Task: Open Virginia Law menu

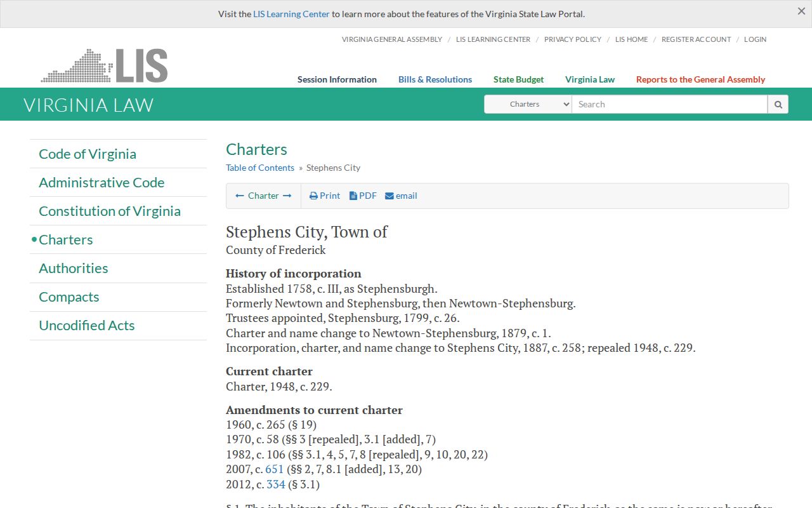Action: (590, 79)
